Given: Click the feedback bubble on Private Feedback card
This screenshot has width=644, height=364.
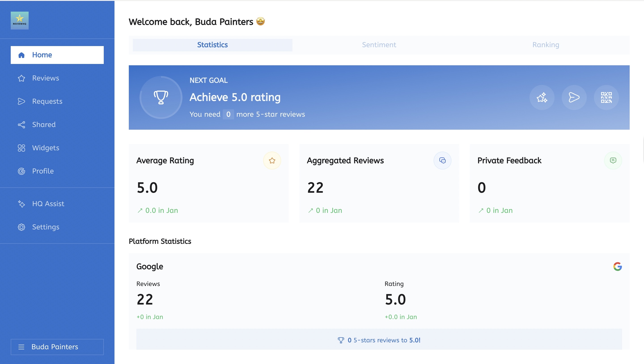Looking at the screenshot, I should [x=613, y=161].
